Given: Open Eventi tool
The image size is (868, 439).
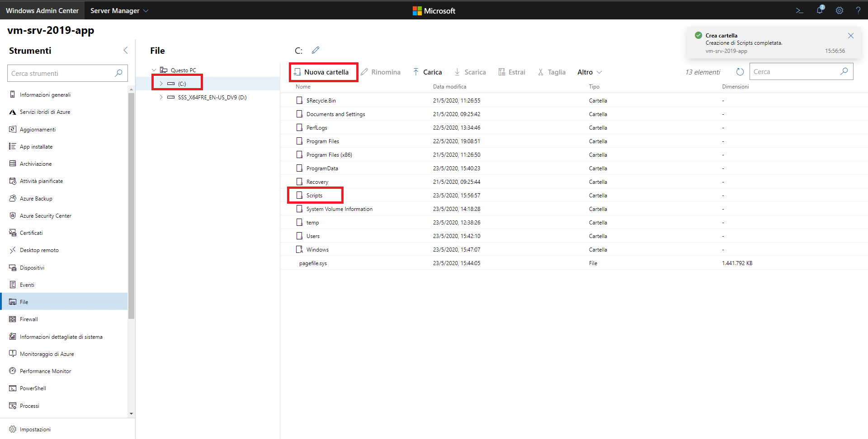Looking at the screenshot, I should coord(64,285).
